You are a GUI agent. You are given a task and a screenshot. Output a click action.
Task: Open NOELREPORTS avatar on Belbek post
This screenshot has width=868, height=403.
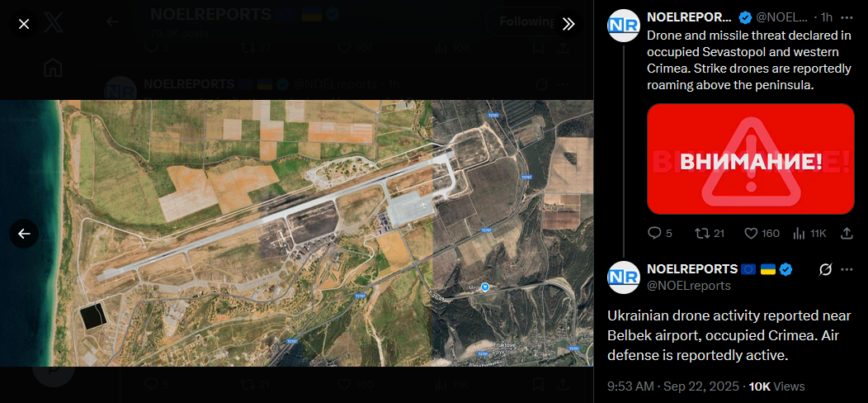coord(624,277)
